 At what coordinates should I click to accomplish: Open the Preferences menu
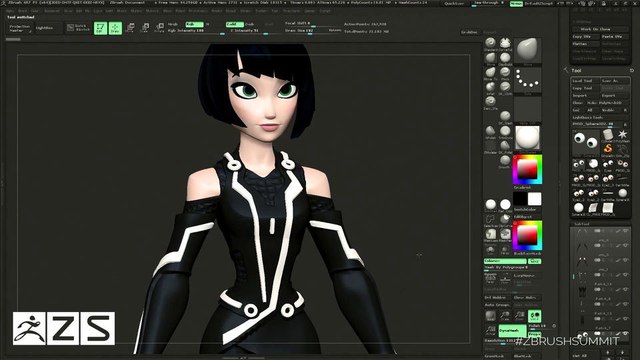tap(198, 11)
